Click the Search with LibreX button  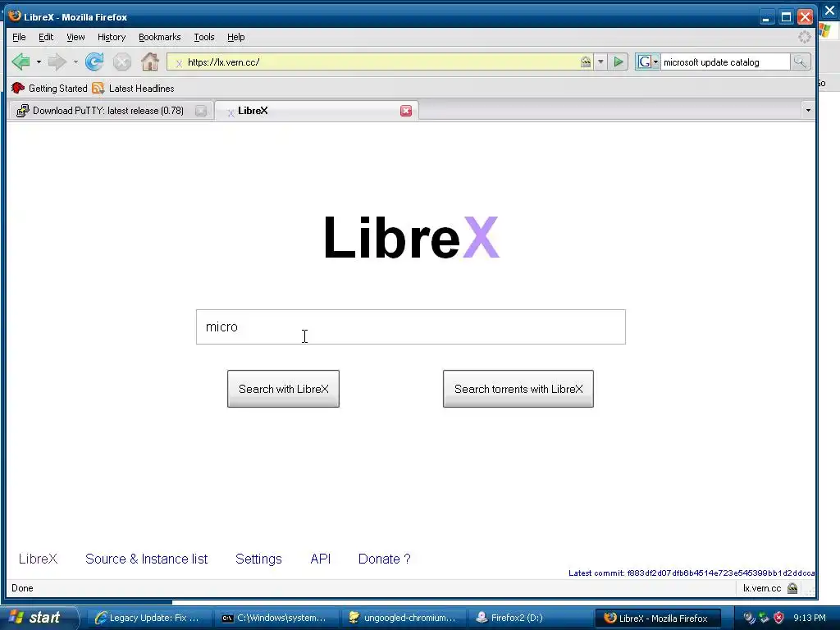point(283,389)
